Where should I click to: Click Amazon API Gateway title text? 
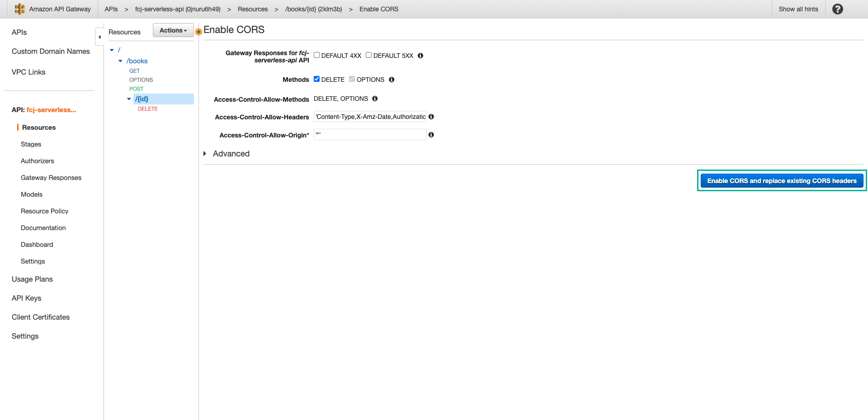coord(60,9)
